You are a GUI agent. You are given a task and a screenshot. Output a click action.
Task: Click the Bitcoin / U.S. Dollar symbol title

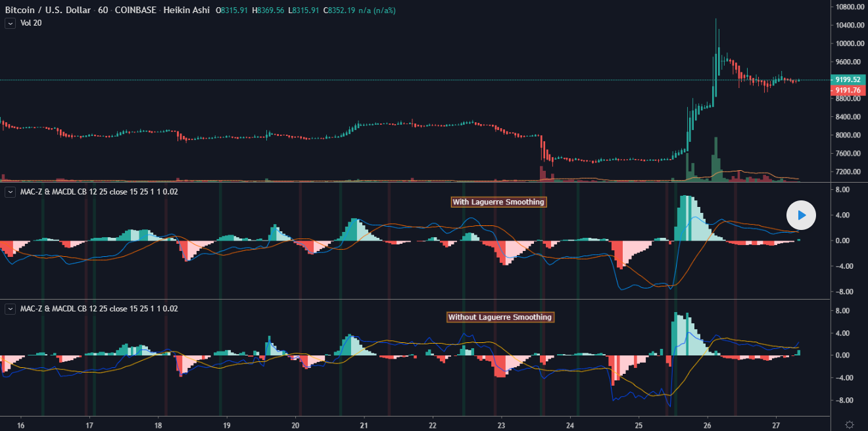point(49,11)
